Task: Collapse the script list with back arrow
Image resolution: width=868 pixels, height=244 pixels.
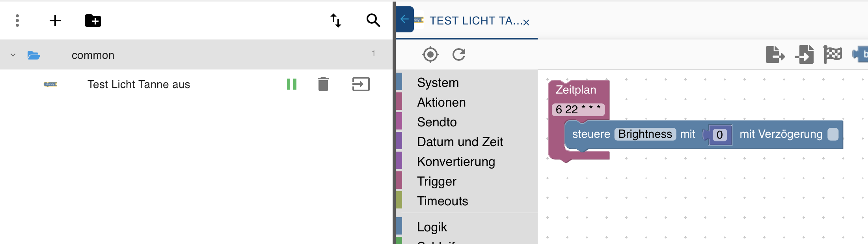Action: (x=404, y=19)
